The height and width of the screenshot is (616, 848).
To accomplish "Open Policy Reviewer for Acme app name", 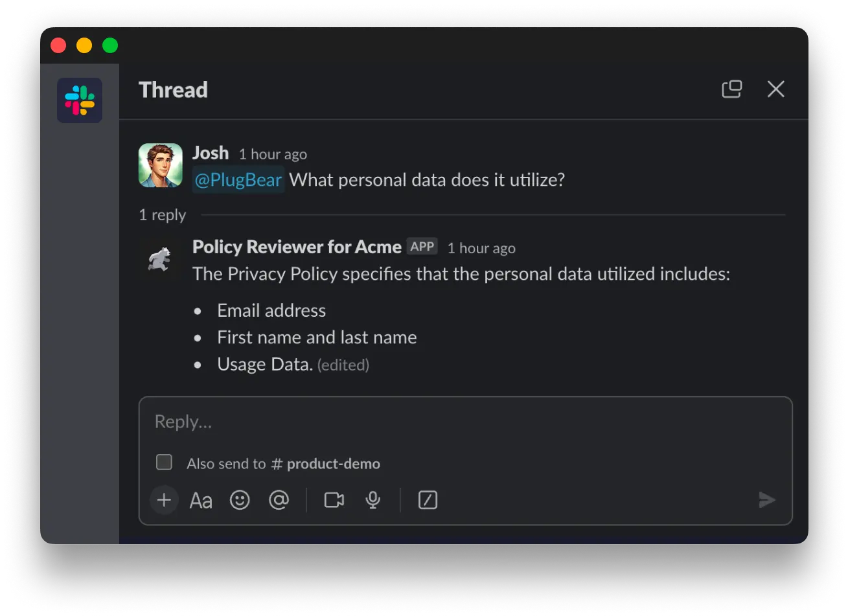I will click(297, 247).
